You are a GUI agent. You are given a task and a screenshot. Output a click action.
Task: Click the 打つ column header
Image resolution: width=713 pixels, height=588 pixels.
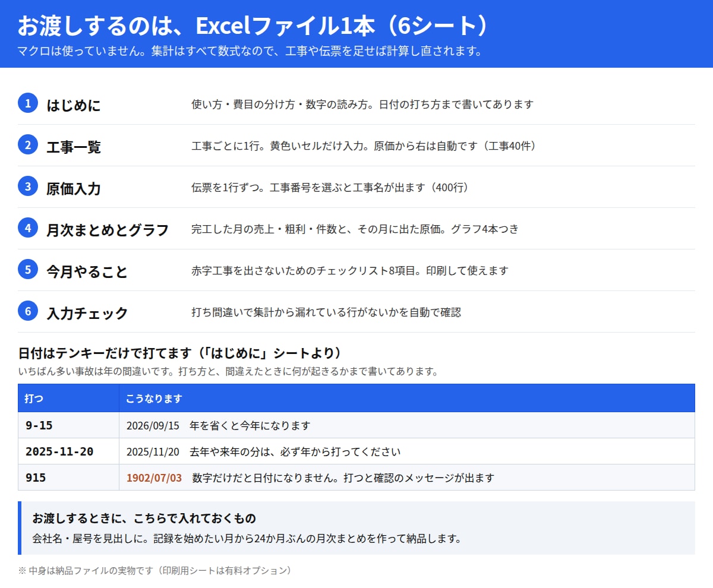tap(68, 398)
